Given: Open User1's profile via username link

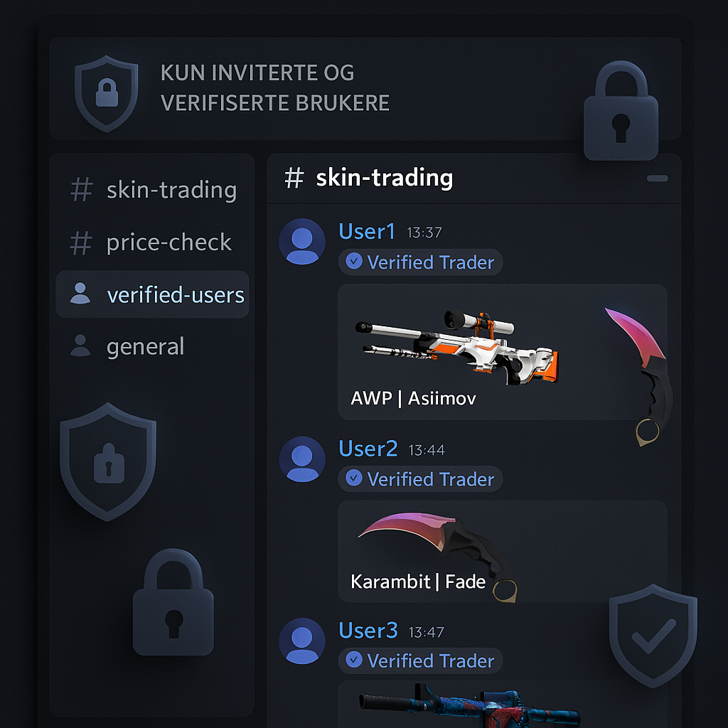Looking at the screenshot, I should tap(367, 231).
